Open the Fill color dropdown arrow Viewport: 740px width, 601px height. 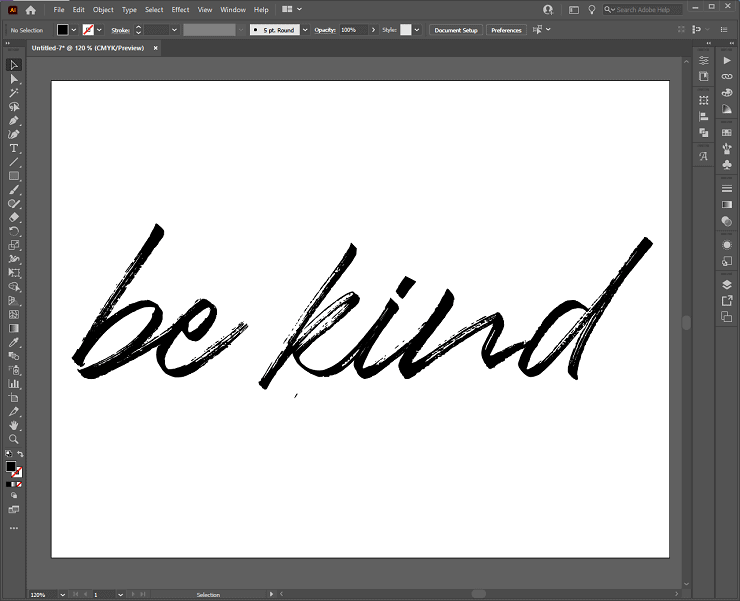74,30
